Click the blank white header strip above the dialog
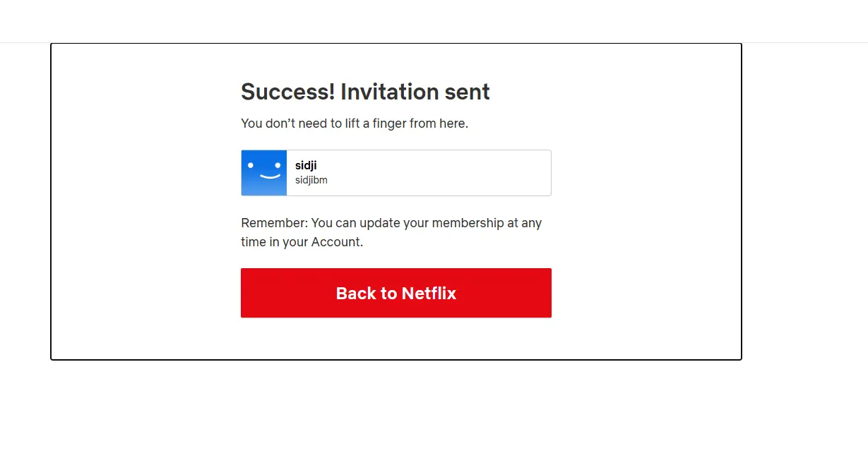The height and width of the screenshot is (470, 868). [x=434, y=21]
